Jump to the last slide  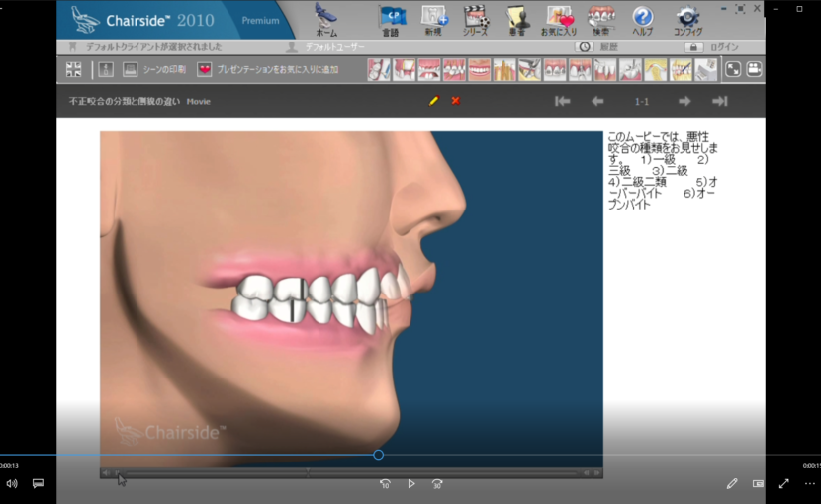point(719,101)
